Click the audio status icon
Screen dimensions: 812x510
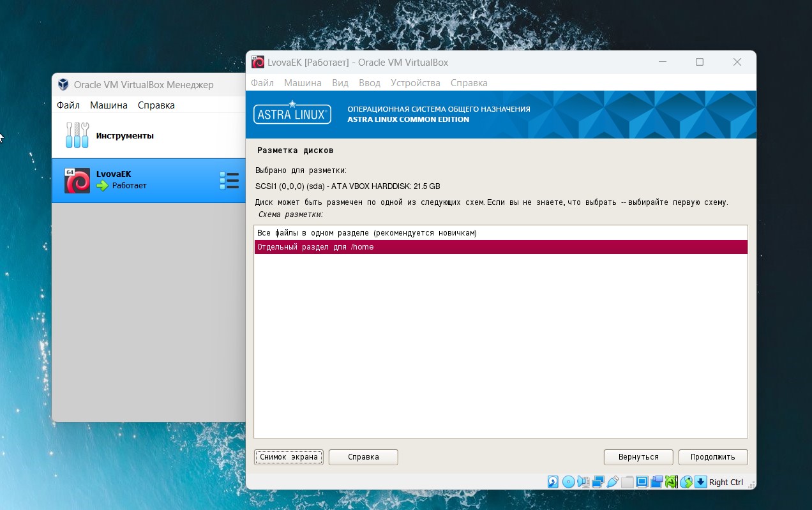coord(583,482)
